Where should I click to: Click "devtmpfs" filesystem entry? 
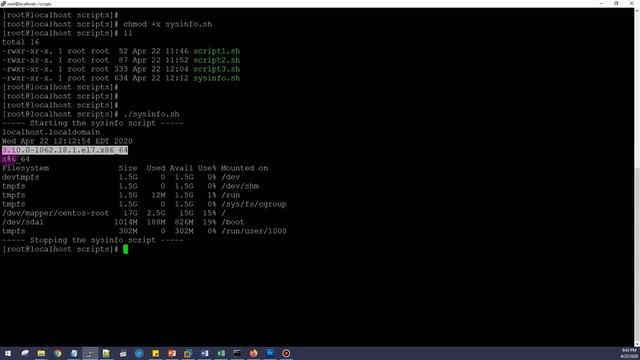(x=21, y=177)
